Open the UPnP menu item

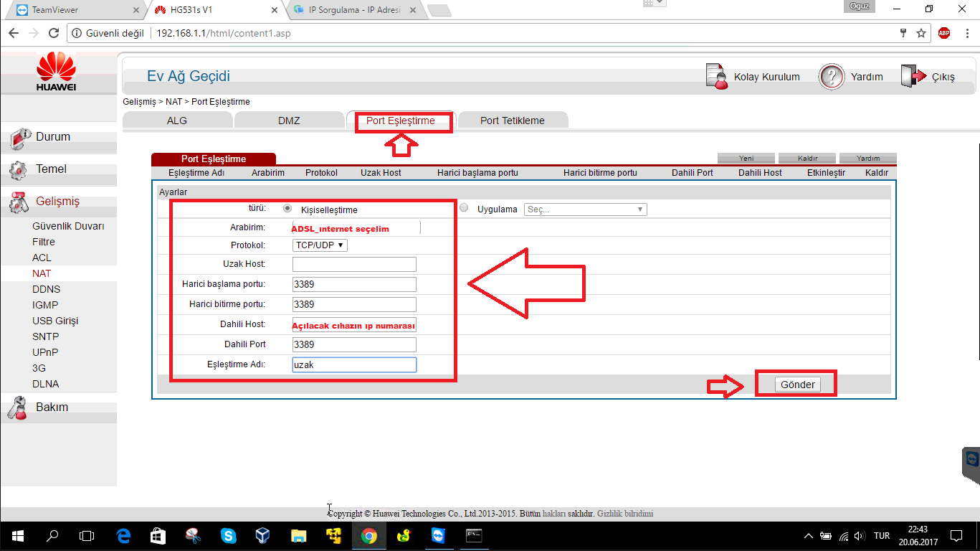click(45, 352)
